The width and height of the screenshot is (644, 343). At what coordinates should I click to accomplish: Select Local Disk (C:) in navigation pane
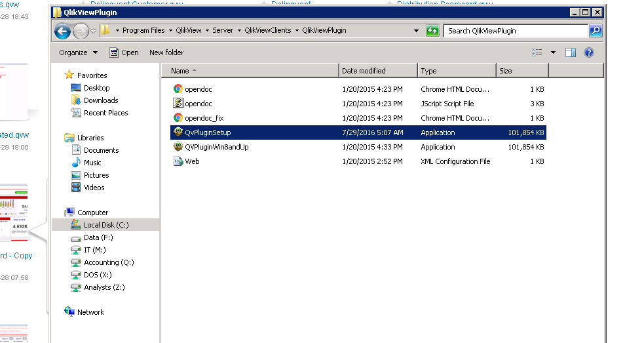[105, 225]
